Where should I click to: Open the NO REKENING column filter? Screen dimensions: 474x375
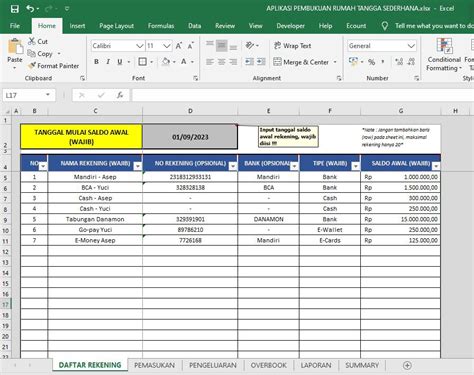(x=233, y=166)
